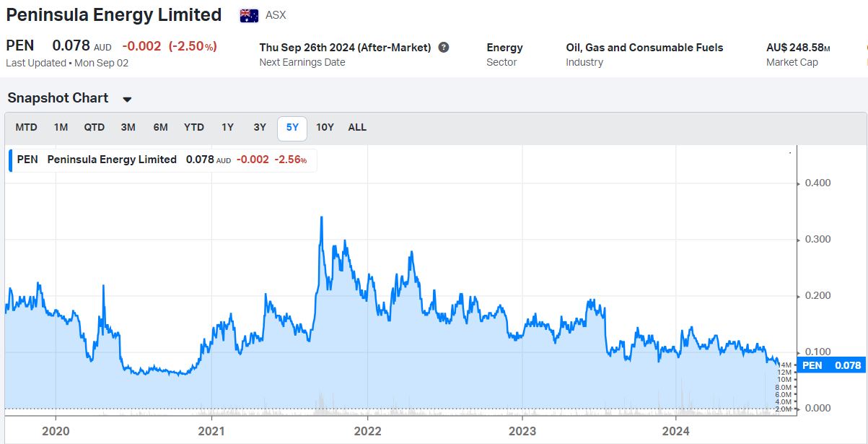This screenshot has width=868, height=444.
Task: Click the blue PEN series color bar
Action: 10,160
